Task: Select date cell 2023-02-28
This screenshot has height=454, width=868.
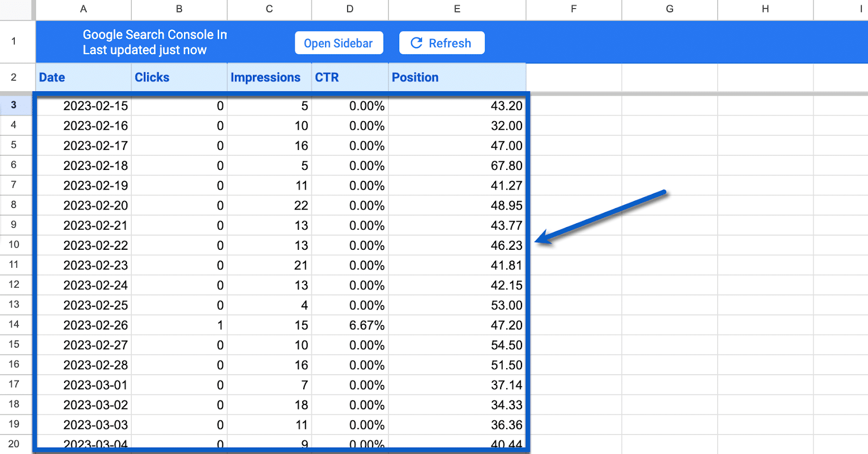Action: coord(84,365)
